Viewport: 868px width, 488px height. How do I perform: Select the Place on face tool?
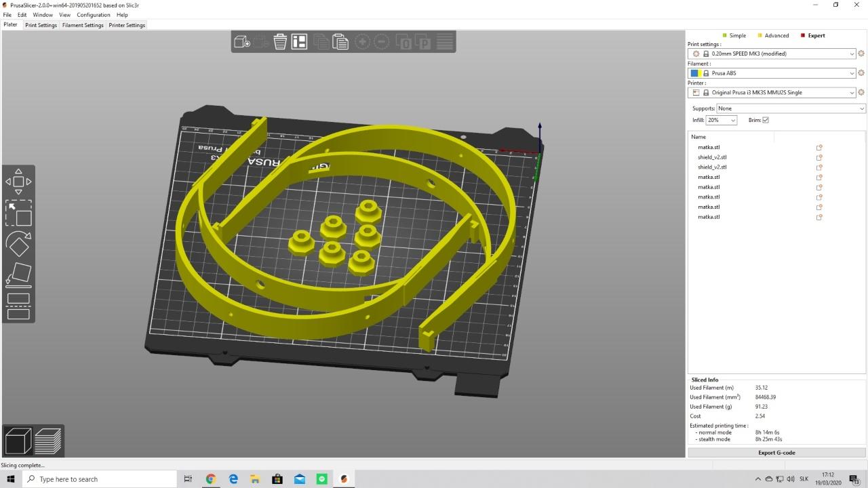(x=18, y=274)
